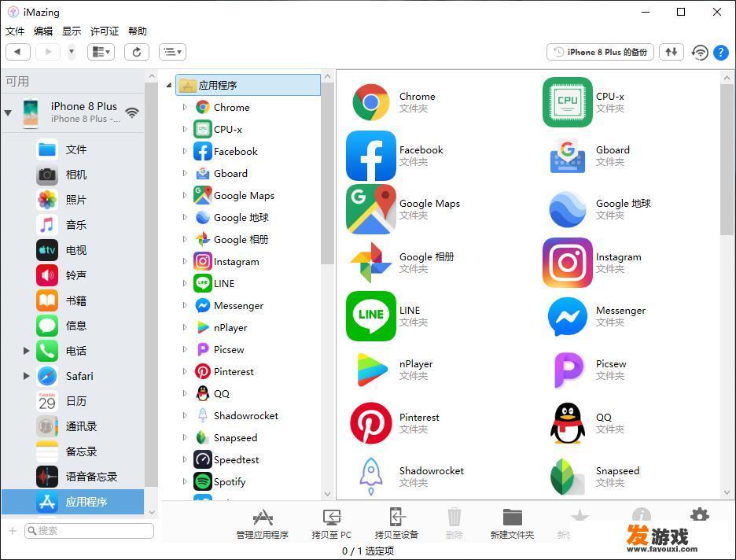Click the Wi-Fi connection icon in toolbar

click(699, 52)
